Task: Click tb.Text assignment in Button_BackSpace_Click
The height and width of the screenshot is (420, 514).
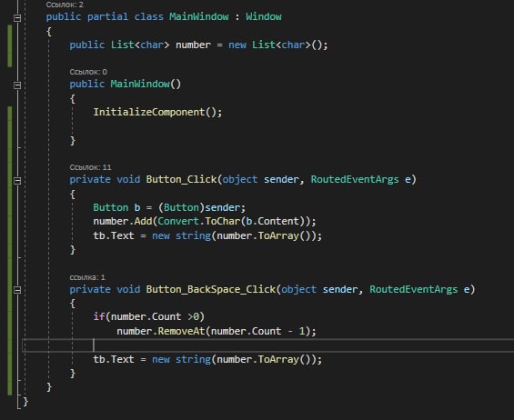Action: (x=207, y=359)
